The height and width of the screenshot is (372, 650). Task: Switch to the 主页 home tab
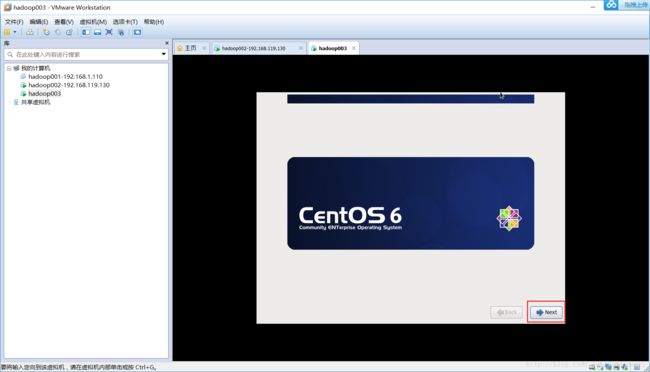pyautogui.click(x=190, y=48)
